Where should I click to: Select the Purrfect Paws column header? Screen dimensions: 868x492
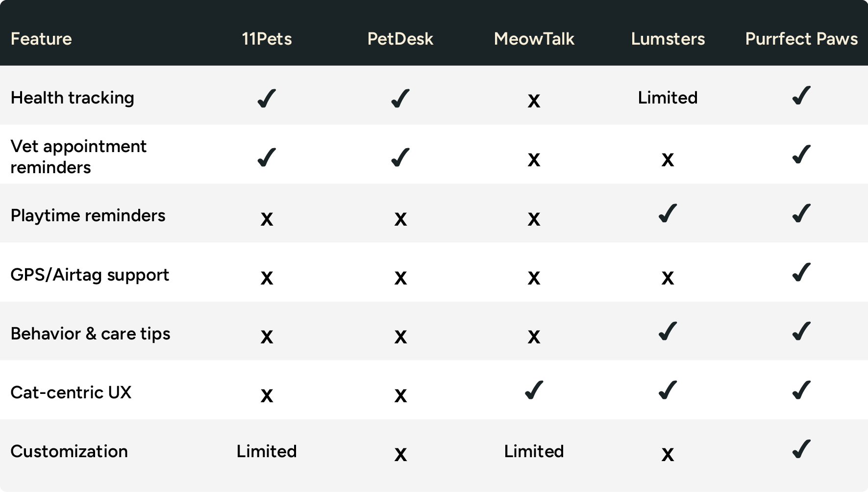801,39
